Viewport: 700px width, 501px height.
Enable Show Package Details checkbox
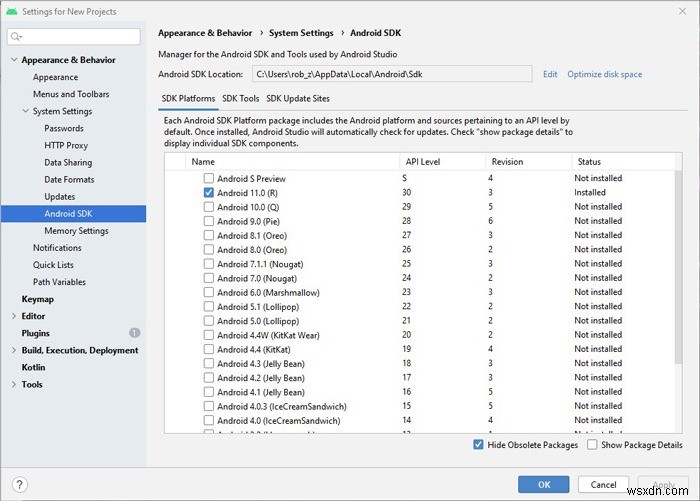(x=592, y=444)
